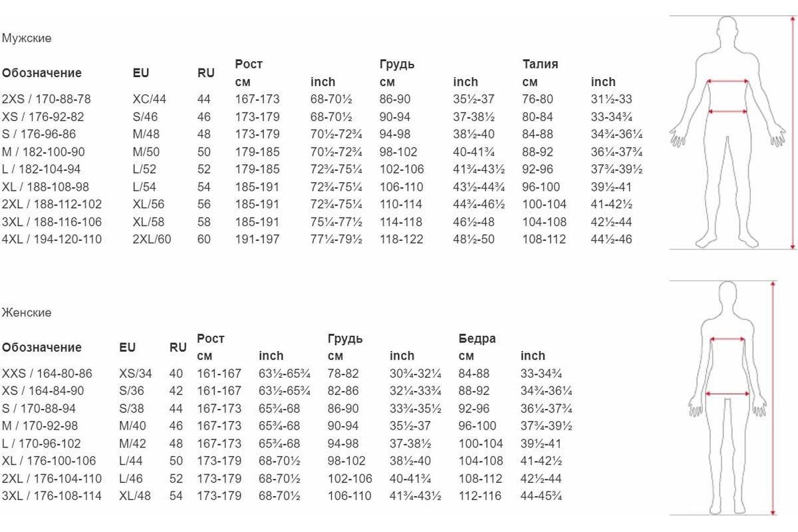Click the "Бедра" column header
798x532 pixels.
coord(477,338)
